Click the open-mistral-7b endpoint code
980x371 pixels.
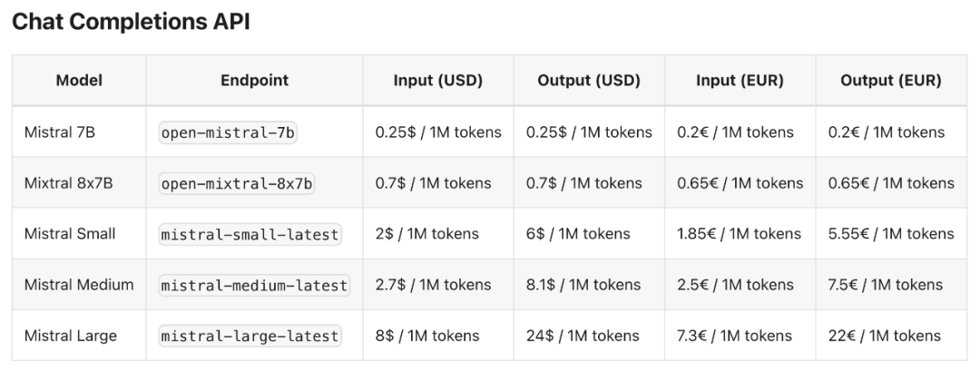point(228,132)
